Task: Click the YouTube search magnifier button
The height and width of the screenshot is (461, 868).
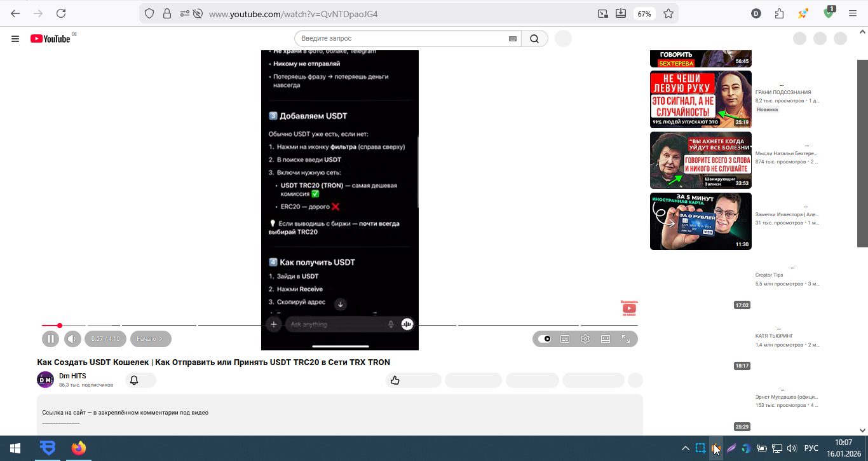Action: 535,39
